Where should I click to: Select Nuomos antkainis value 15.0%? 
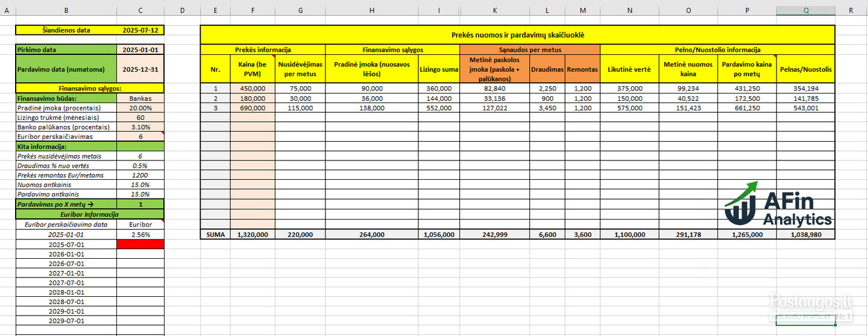(x=140, y=185)
